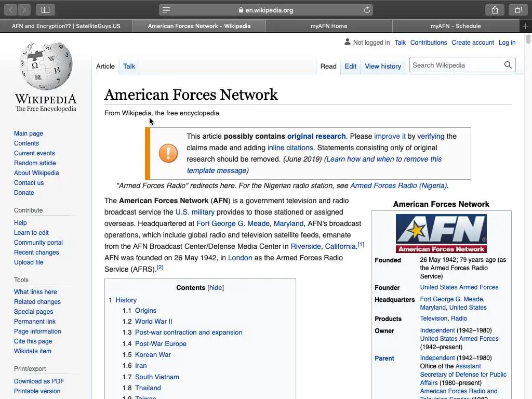
Task: Open inline citations link in notice
Action: [290, 148]
